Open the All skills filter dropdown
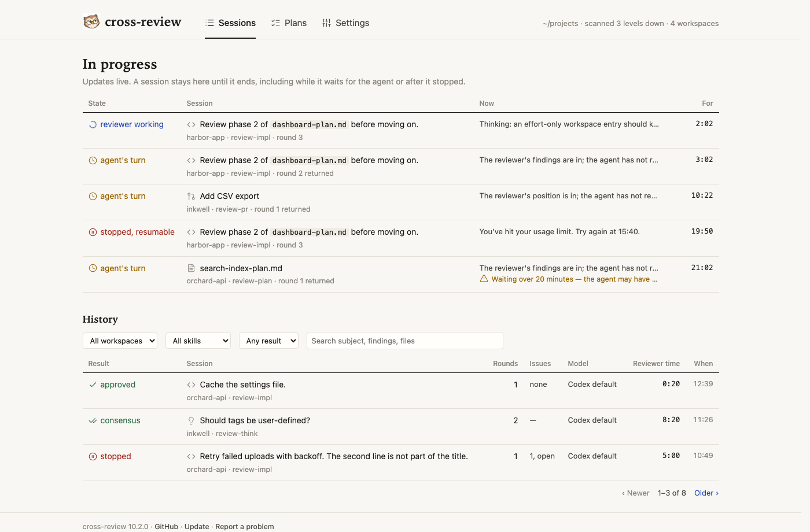Viewport: 810px width, 532px height. coord(198,341)
